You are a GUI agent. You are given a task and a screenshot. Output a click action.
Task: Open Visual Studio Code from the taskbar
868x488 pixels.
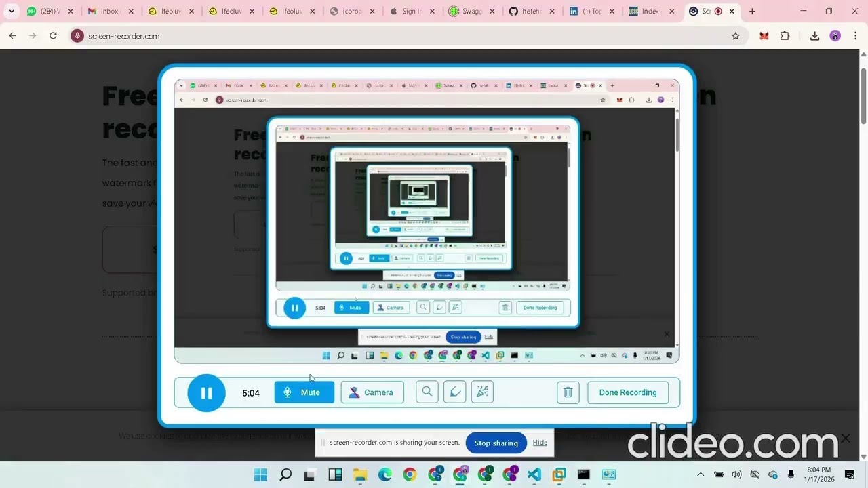(534, 474)
